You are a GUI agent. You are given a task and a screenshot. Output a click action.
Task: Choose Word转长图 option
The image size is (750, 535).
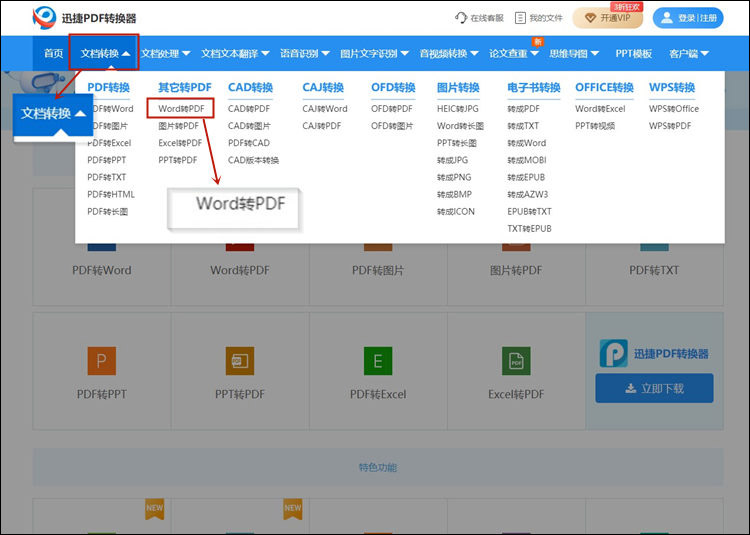click(x=460, y=126)
